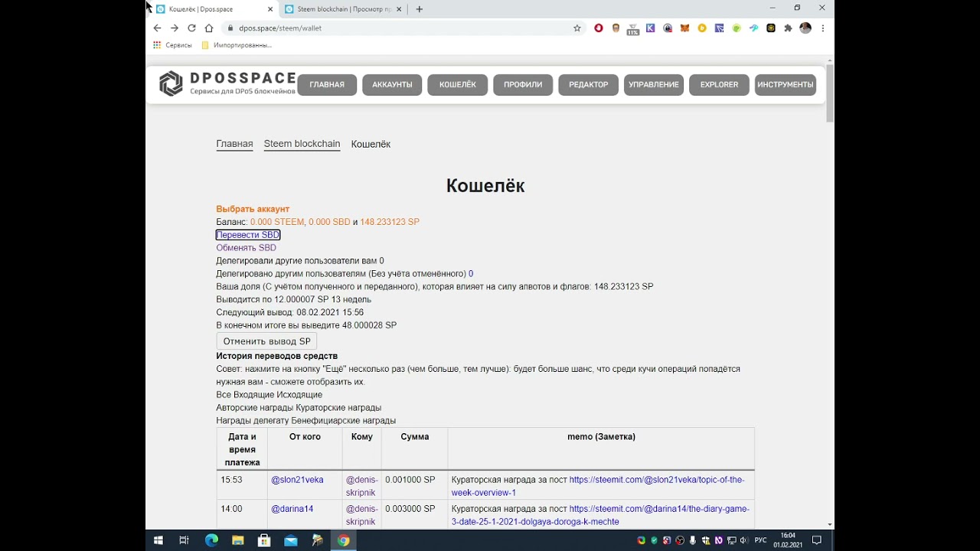Open a new browser tab
Screen dimensions: 980x551
(x=419, y=9)
